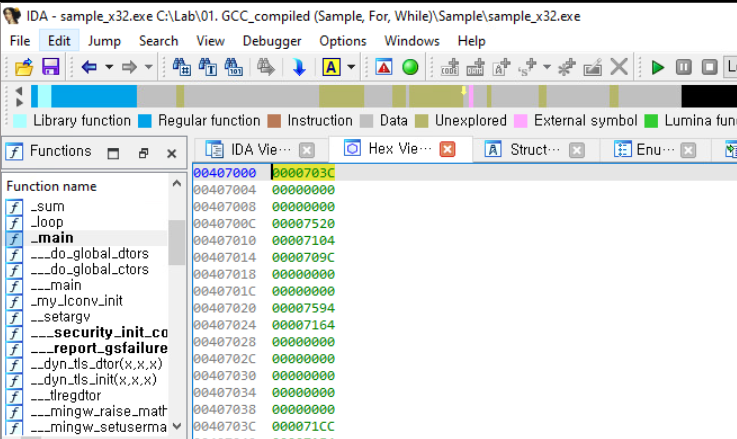Jump forward with the right arrow
Image resolution: width=737 pixels, height=439 pixels.
tap(129, 67)
